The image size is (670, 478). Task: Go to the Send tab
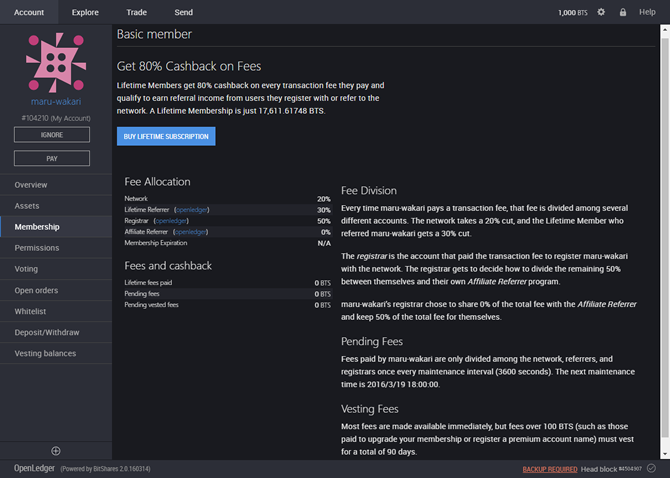coord(183,12)
